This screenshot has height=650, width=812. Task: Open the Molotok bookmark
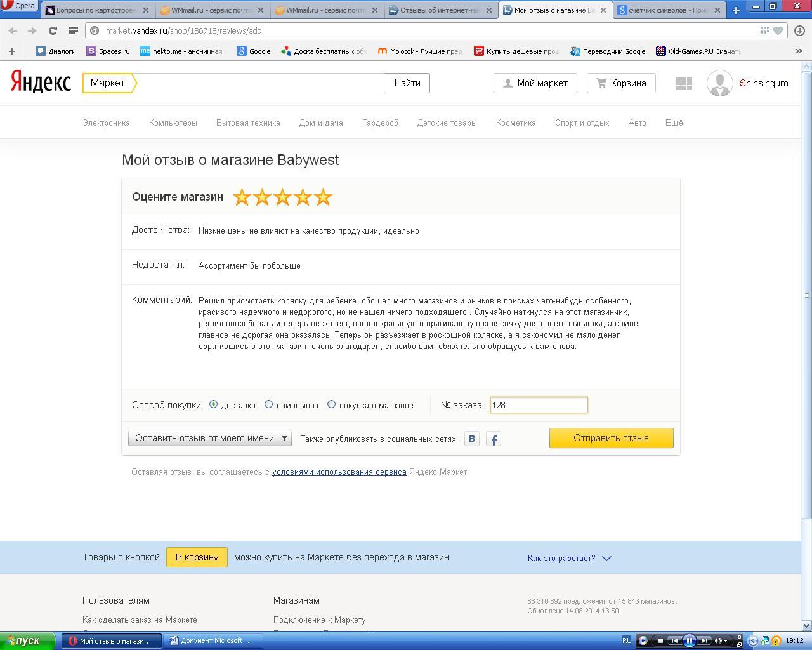[420, 51]
